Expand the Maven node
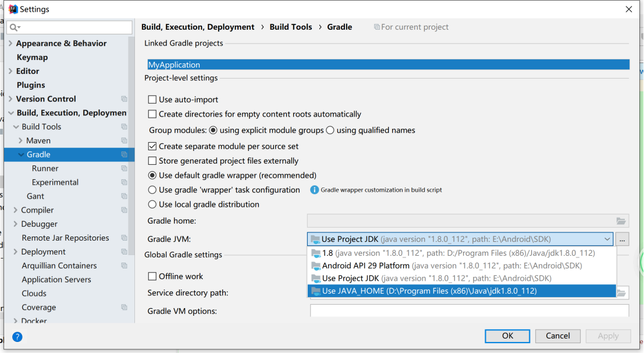 point(20,141)
